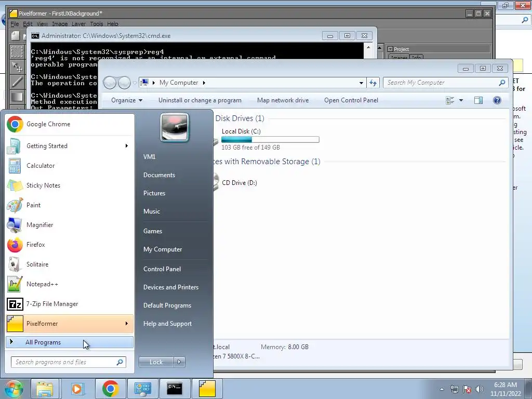Screen dimensions: 532x399
Task: Open Windows Media Player from the taskbar
Action: coord(77,389)
